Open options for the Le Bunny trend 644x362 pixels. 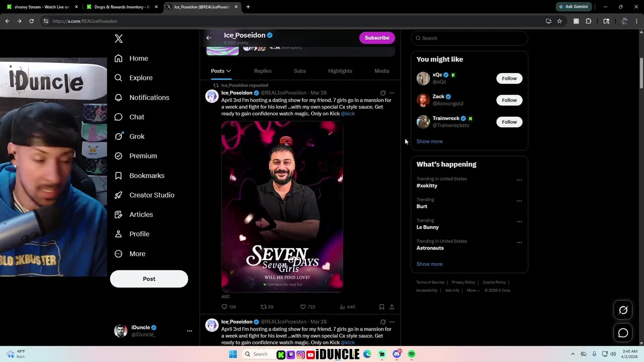pos(519,222)
